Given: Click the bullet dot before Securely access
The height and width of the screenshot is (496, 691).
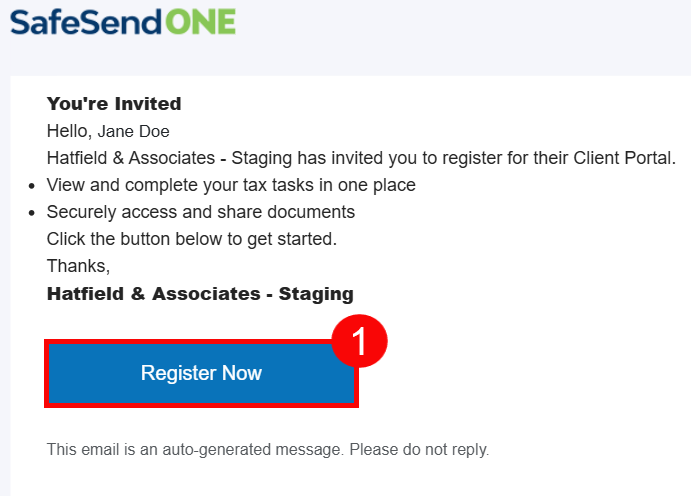Looking at the screenshot, I should click(x=32, y=213).
